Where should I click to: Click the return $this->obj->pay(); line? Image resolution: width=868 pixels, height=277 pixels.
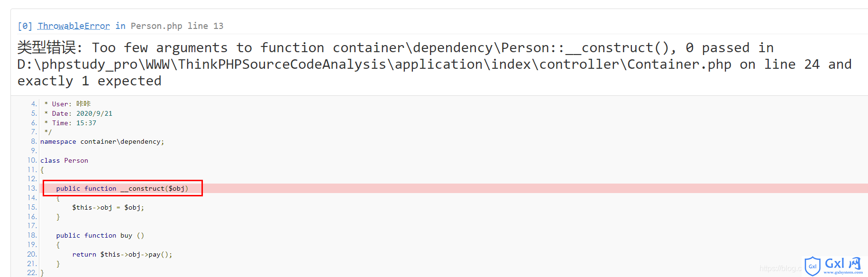pyautogui.click(x=122, y=254)
